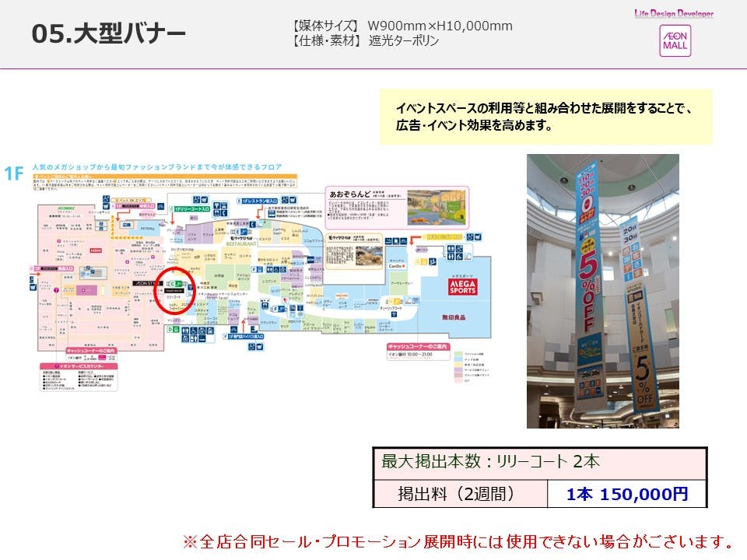Click the elevator icon near the restaurant entrance
Screen dimensions: 747x560
pyautogui.click(x=252, y=223)
